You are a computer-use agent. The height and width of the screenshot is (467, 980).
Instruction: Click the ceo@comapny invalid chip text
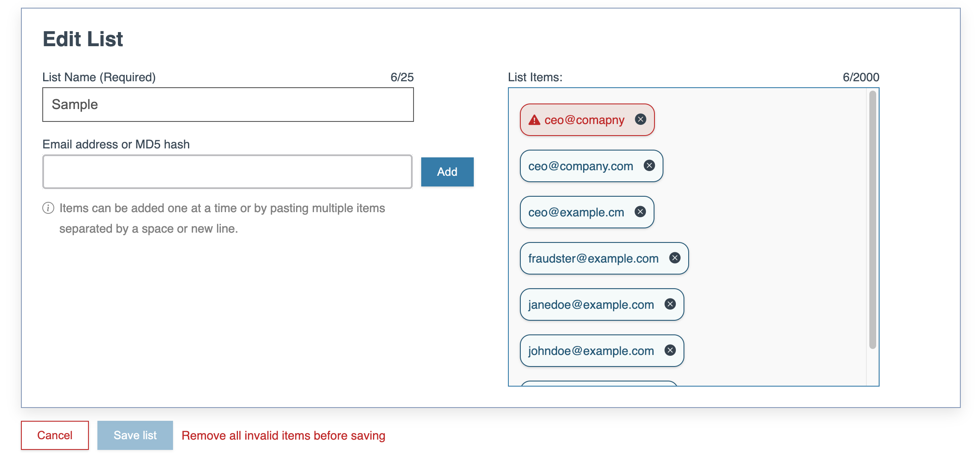pyautogui.click(x=584, y=120)
